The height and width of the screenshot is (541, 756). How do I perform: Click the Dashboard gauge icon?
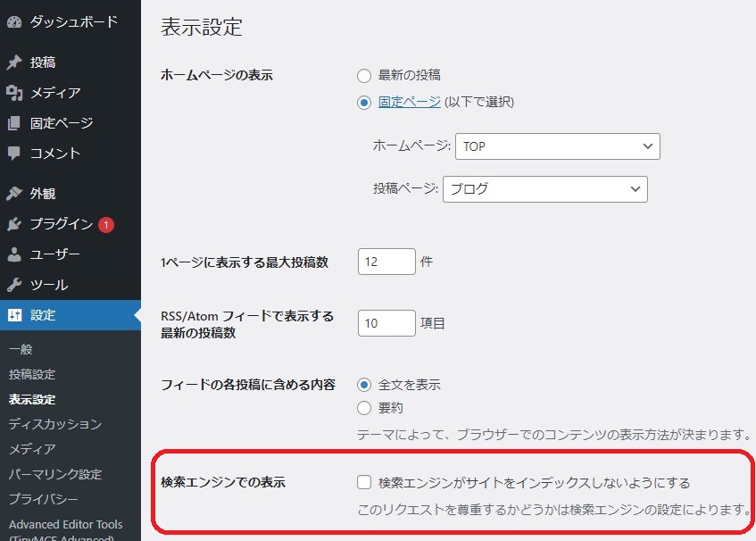pos(14,21)
